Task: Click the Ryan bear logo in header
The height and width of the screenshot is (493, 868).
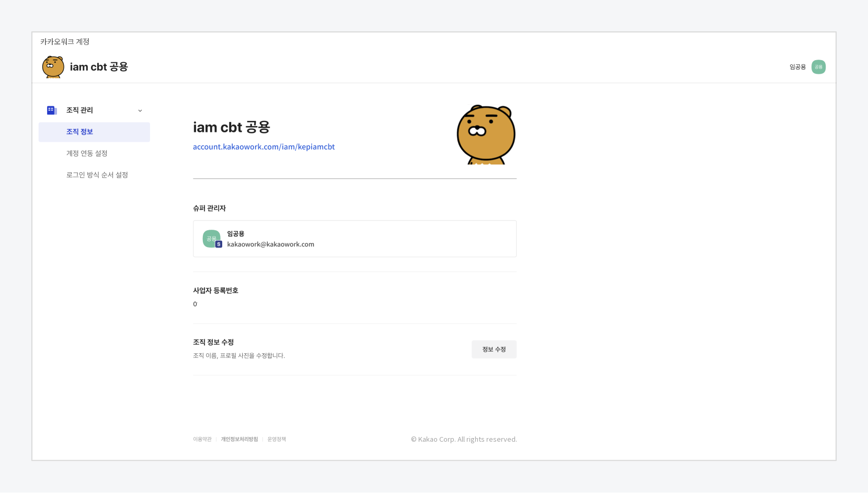Action: coord(53,67)
